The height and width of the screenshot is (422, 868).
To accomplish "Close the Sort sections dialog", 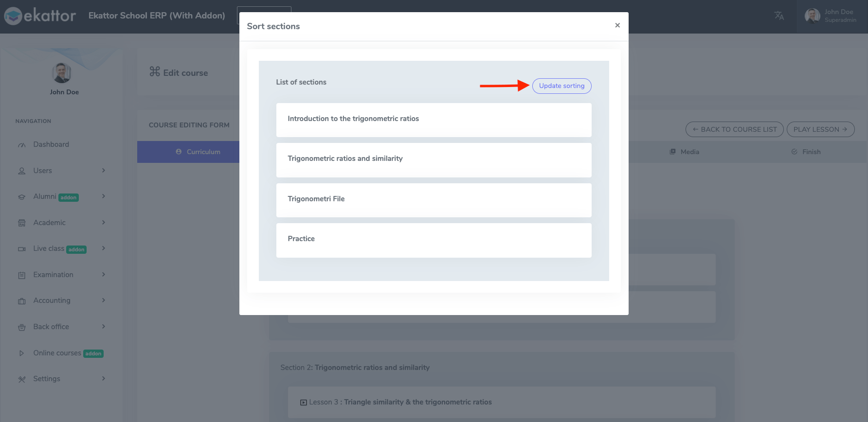I will point(617,25).
